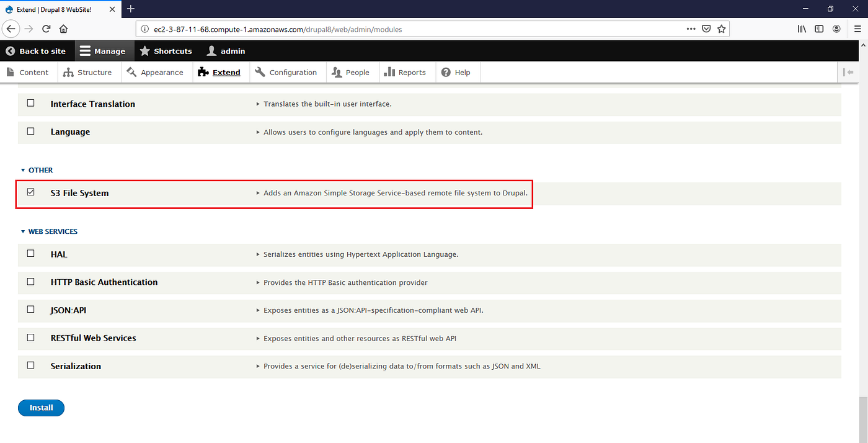Open the Reports bar-chart icon
The height and width of the screenshot is (443, 868).
click(x=389, y=72)
